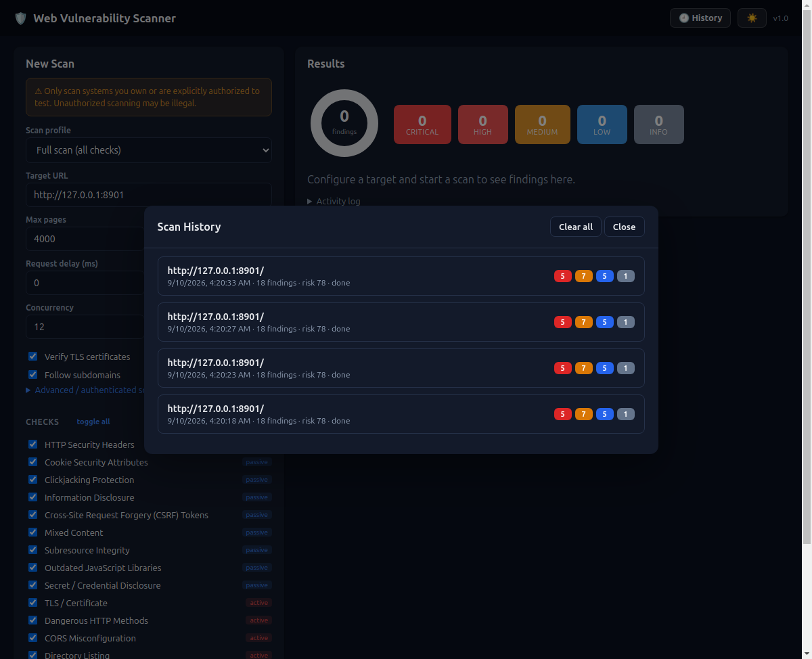Uncheck HTTP Security Headers check

pos(32,445)
